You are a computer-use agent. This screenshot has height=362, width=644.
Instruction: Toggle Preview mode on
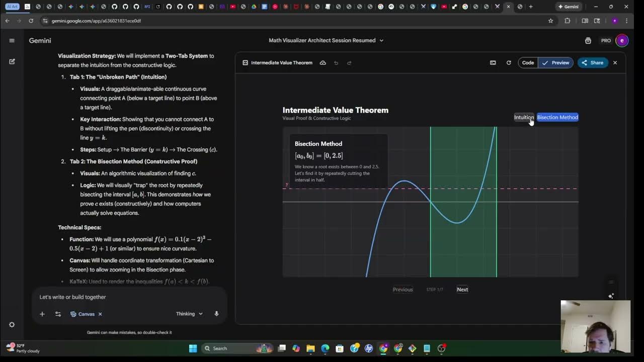(x=556, y=62)
